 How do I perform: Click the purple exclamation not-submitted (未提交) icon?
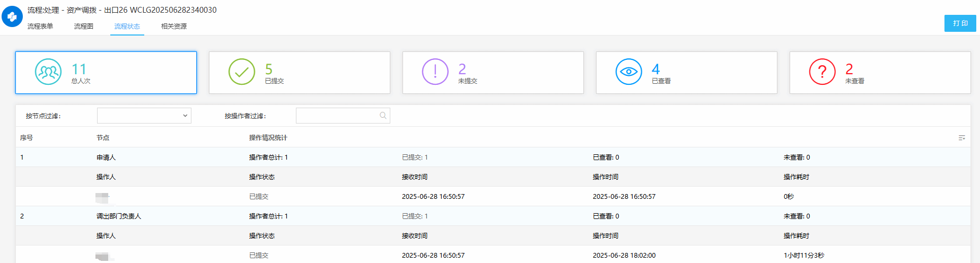point(435,72)
